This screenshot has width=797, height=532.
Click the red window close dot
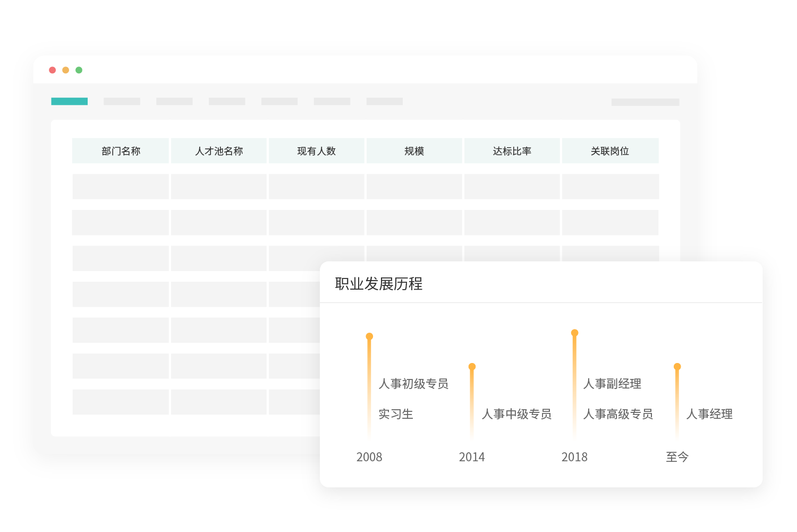[53, 70]
